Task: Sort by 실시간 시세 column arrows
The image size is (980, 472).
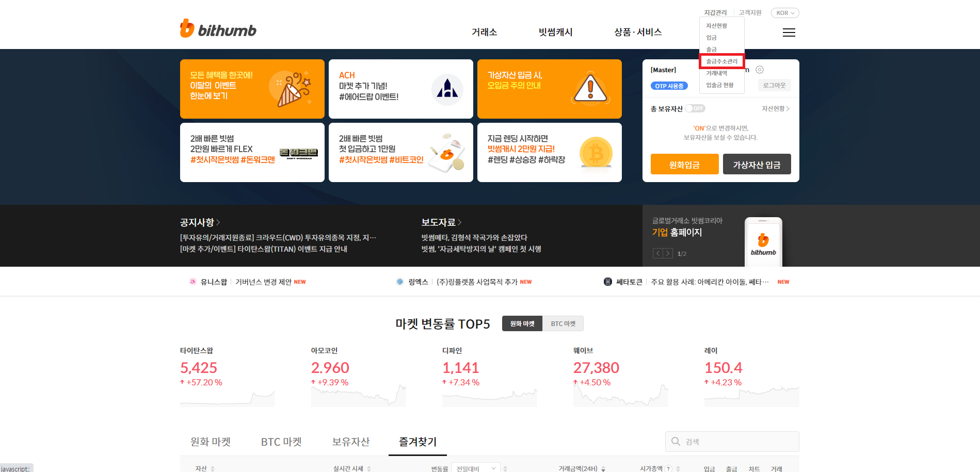Action: click(x=369, y=468)
